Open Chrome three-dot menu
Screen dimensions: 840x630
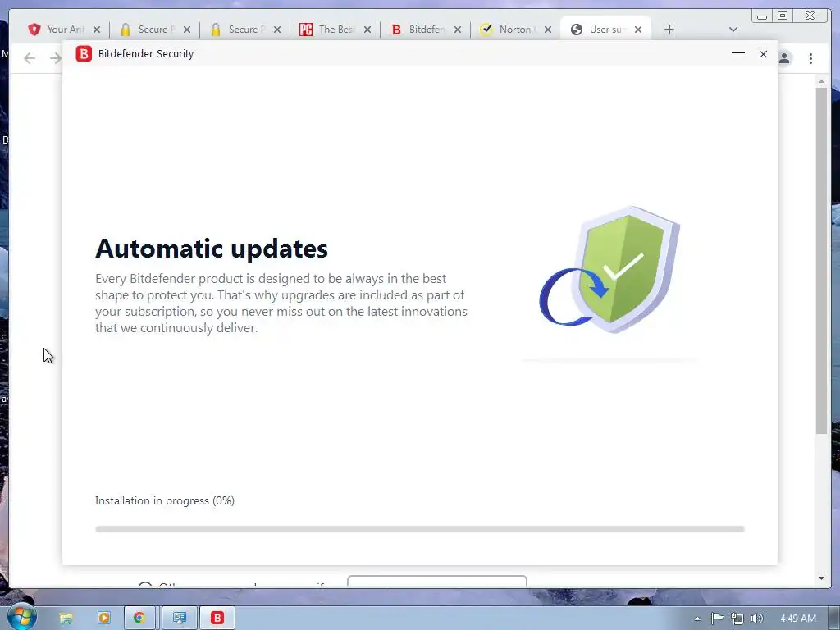810,58
